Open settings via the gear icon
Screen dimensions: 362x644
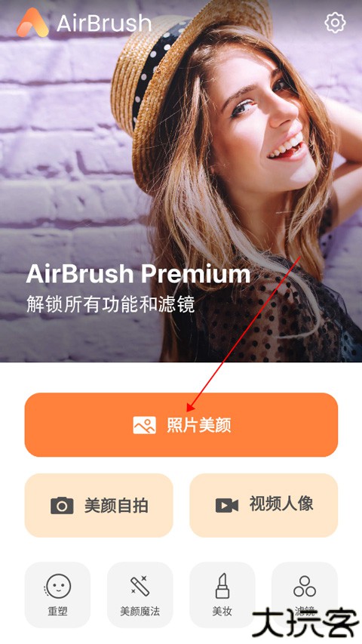pyautogui.click(x=335, y=22)
